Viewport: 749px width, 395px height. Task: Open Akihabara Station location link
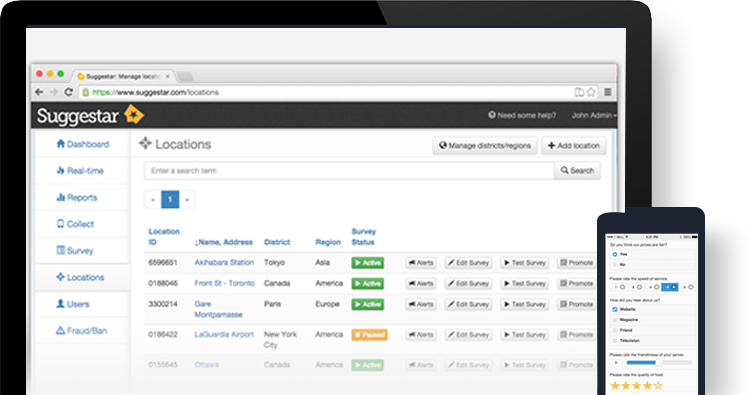tap(224, 262)
